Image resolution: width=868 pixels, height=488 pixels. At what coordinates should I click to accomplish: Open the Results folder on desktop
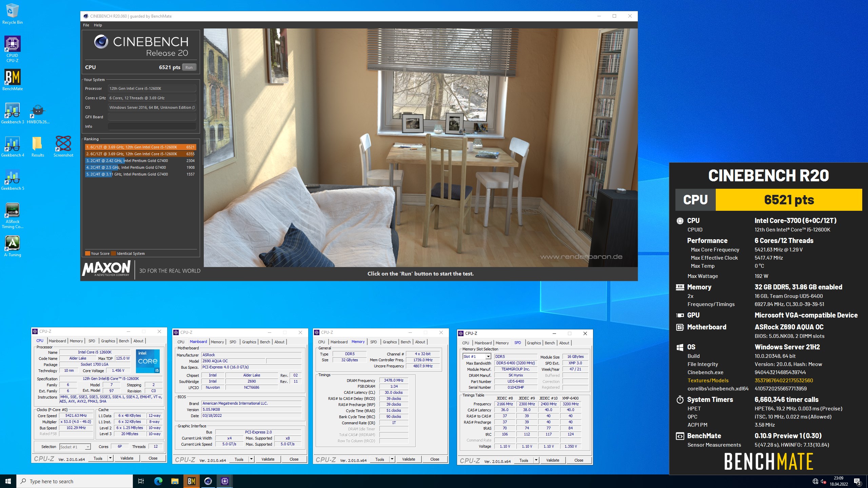tap(38, 147)
